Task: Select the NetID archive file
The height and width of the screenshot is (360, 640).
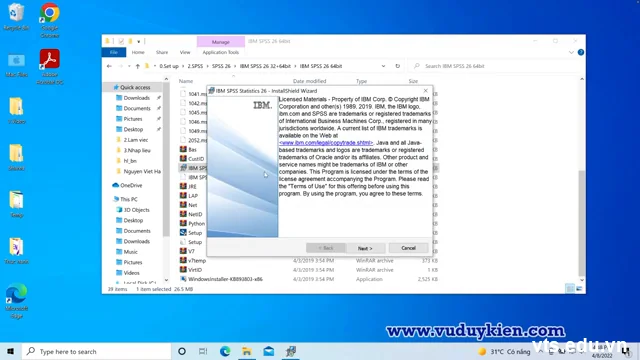Action: click(x=195, y=214)
